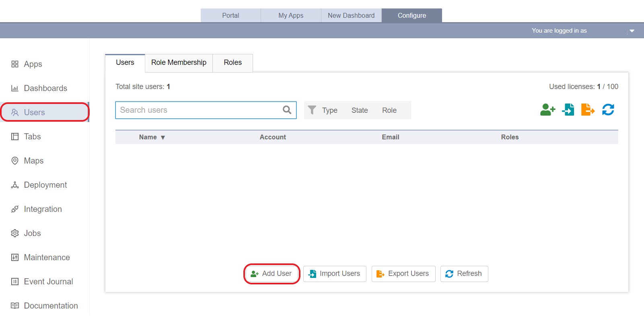Click the orange export users toolbar icon
Image resolution: width=644 pixels, height=319 pixels.
(588, 110)
